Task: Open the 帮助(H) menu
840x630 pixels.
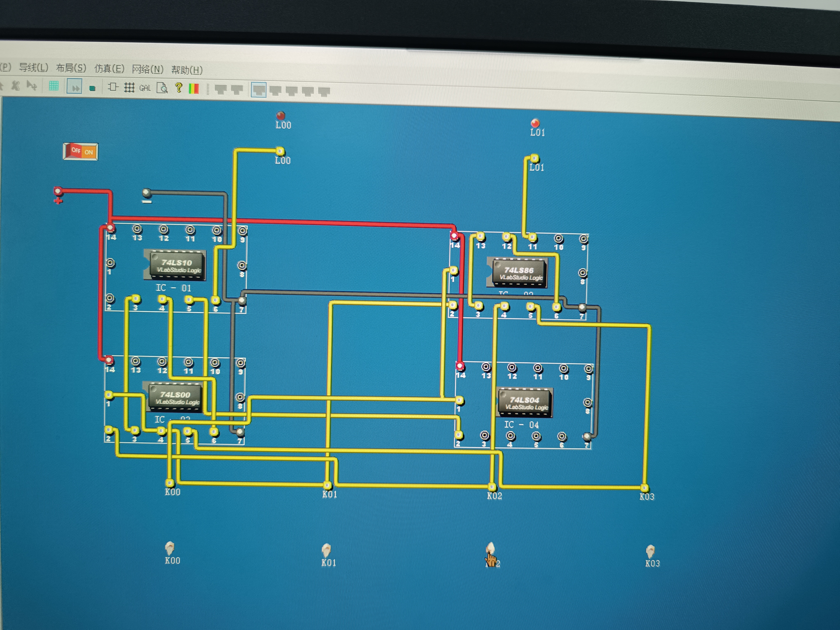Action: (x=187, y=70)
